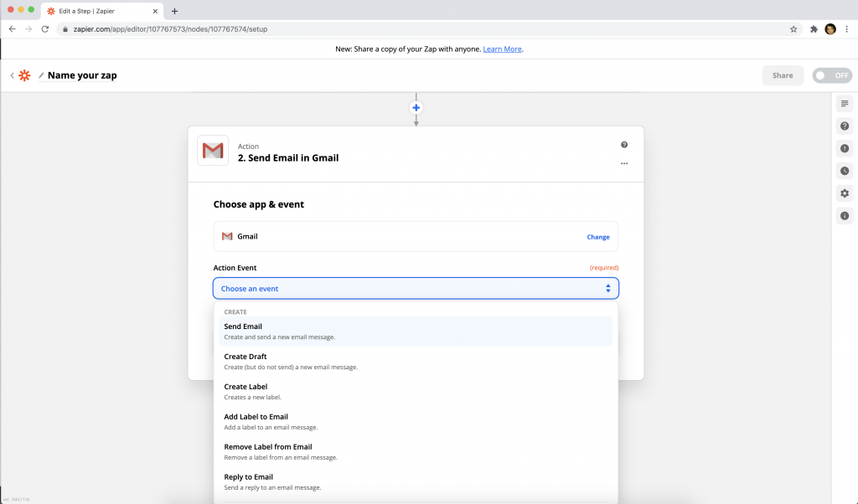This screenshot has width=858, height=504.
Task: Select the Reply to Email event
Action: pos(416,481)
